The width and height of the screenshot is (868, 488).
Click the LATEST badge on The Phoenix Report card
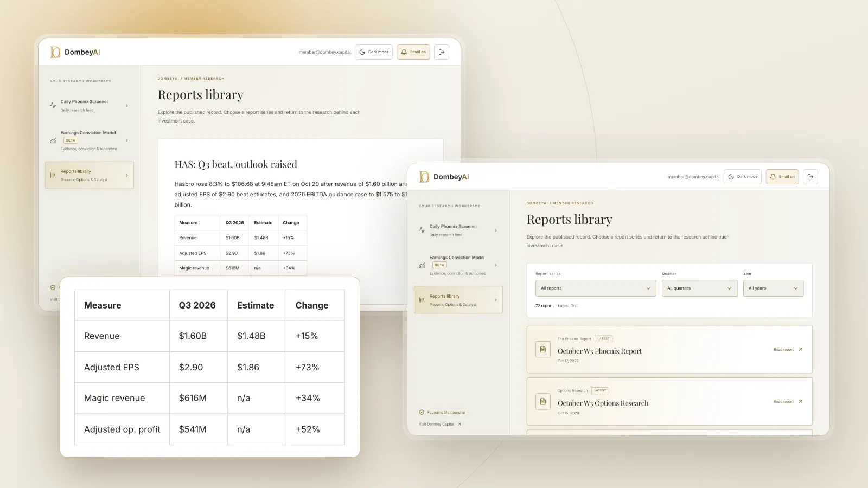(x=603, y=338)
